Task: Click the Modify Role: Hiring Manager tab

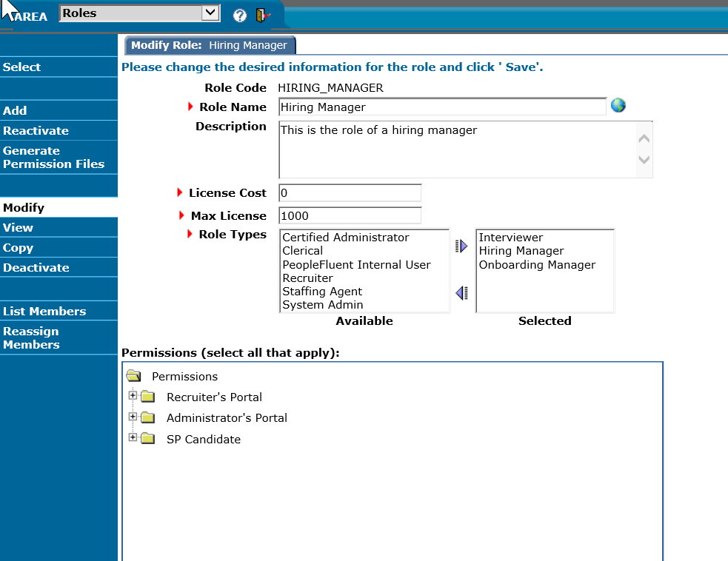Action: tap(210, 45)
